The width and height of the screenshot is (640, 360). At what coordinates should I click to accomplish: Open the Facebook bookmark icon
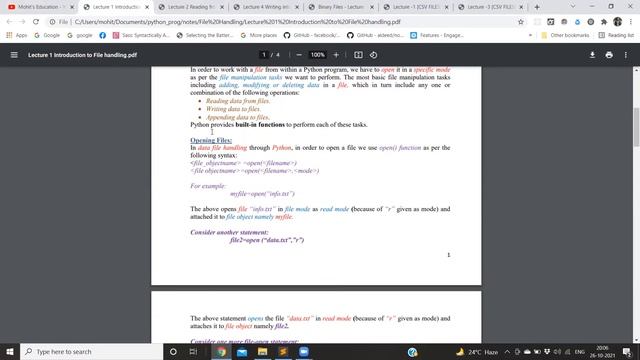click(x=102, y=36)
